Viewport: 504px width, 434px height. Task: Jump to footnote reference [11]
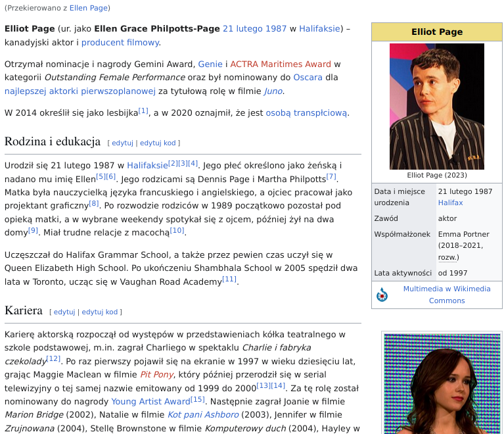click(229, 279)
